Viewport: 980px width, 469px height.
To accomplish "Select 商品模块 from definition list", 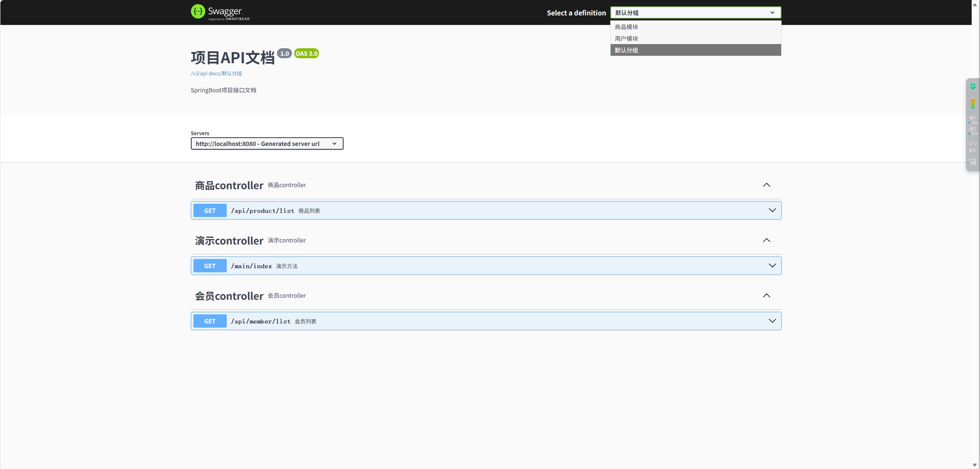I will coord(626,27).
